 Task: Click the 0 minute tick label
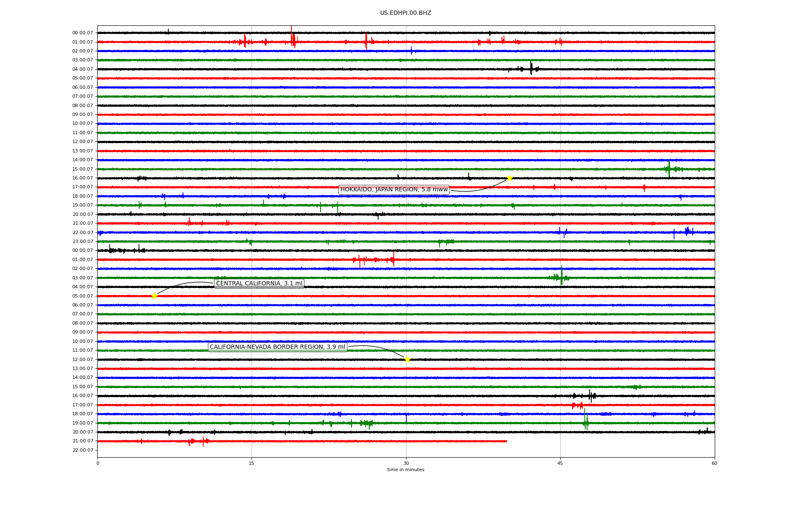tap(98, 463)
